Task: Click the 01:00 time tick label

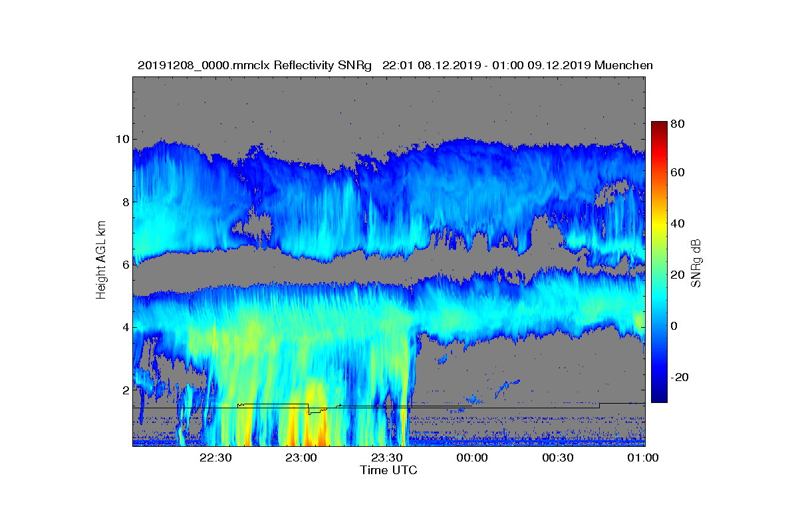Action: pyautogui.click(x=642, y=458)
